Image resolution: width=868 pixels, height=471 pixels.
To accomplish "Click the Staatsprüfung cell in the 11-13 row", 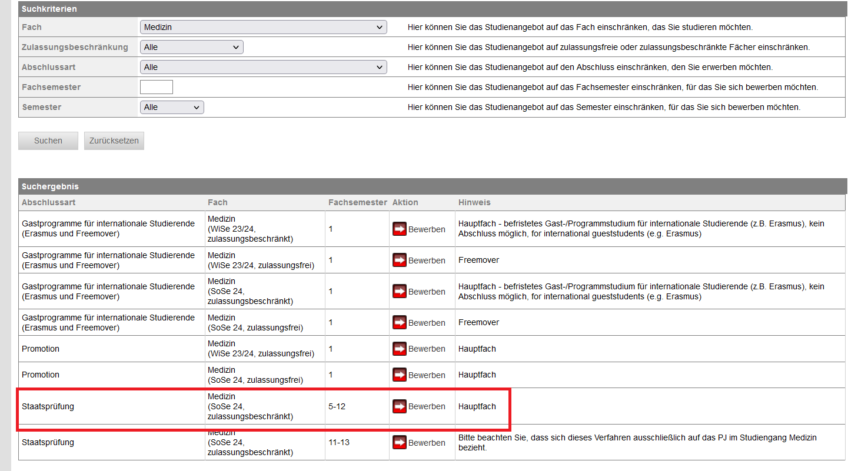I will coord(48,442).
